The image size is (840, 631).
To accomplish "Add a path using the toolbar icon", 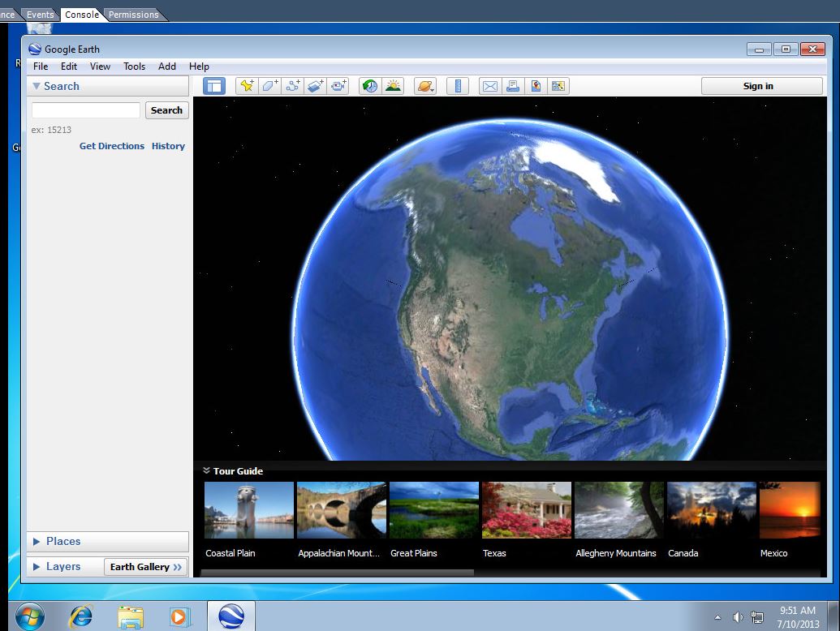I will tap(292, 86).
